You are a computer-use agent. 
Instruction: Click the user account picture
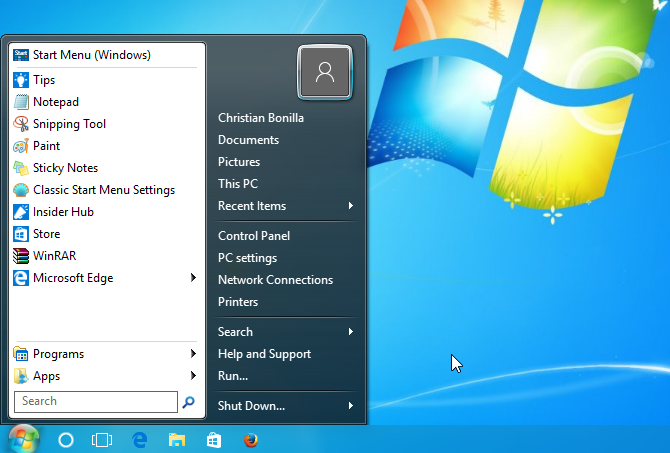coord(324,72)
